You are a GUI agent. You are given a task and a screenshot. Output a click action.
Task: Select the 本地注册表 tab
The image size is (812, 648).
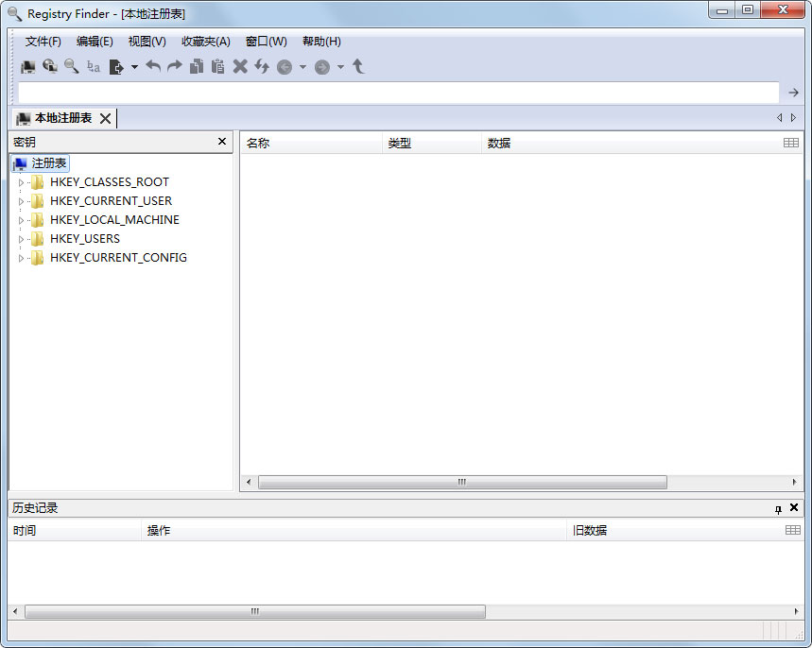pos(62,118)
